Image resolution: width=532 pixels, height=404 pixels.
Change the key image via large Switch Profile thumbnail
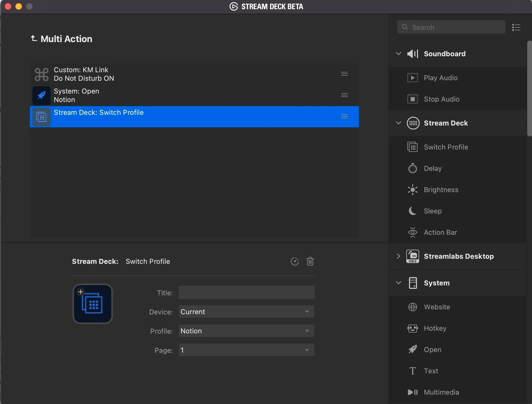93,304
